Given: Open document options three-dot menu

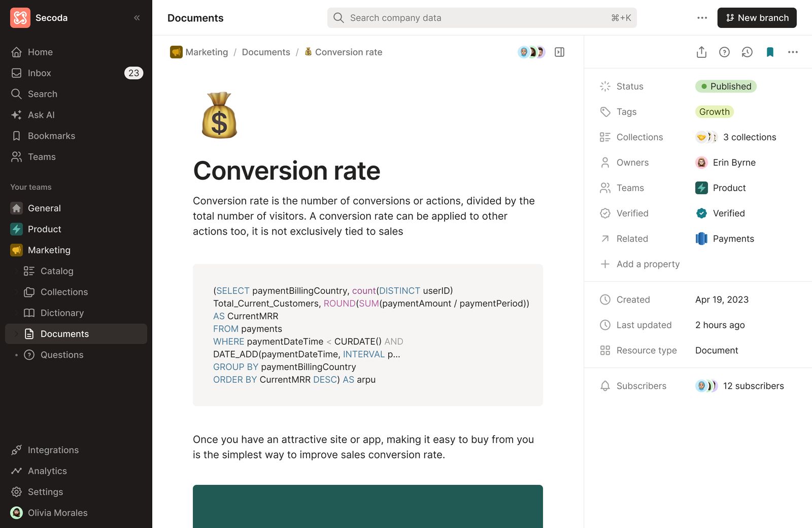Looking at the screenshot, I should point(793,52).
